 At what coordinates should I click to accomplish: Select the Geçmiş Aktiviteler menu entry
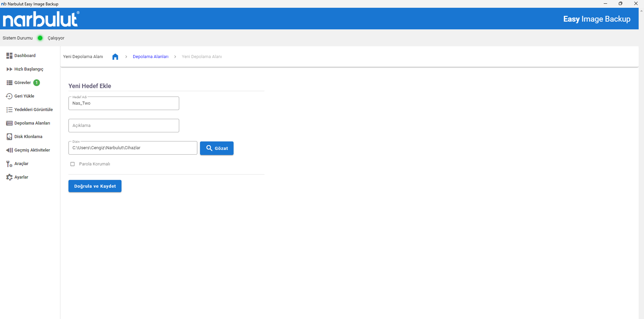32,150
